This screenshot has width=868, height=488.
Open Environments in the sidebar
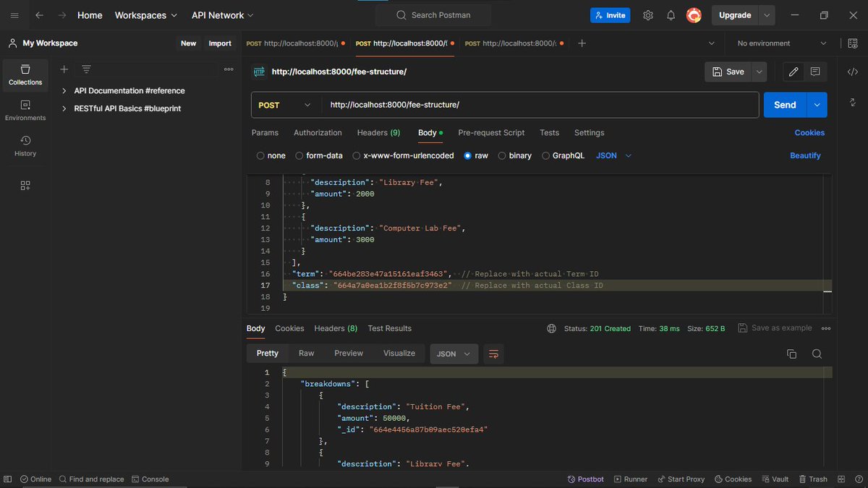pyautogui.click(x=25, y=110)
